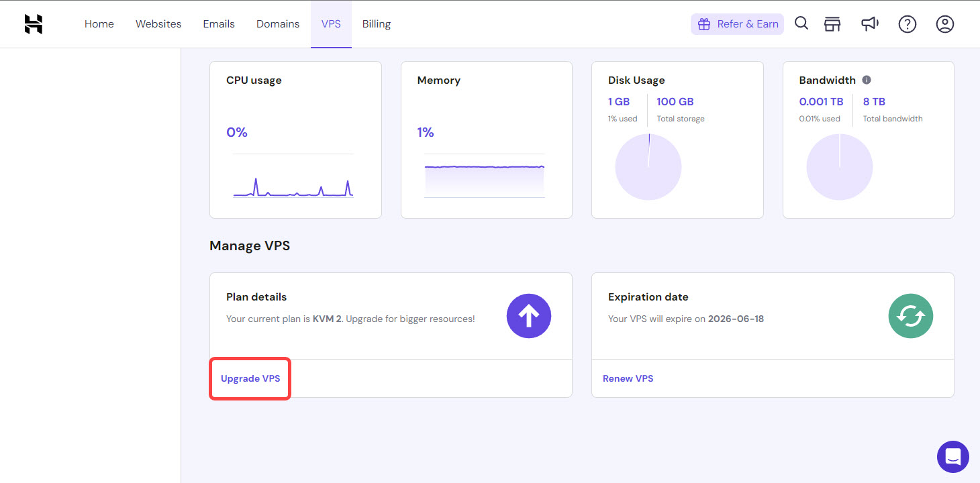Open the chat support bubble
Screen dimensions: 980x483
click(953, 457)
